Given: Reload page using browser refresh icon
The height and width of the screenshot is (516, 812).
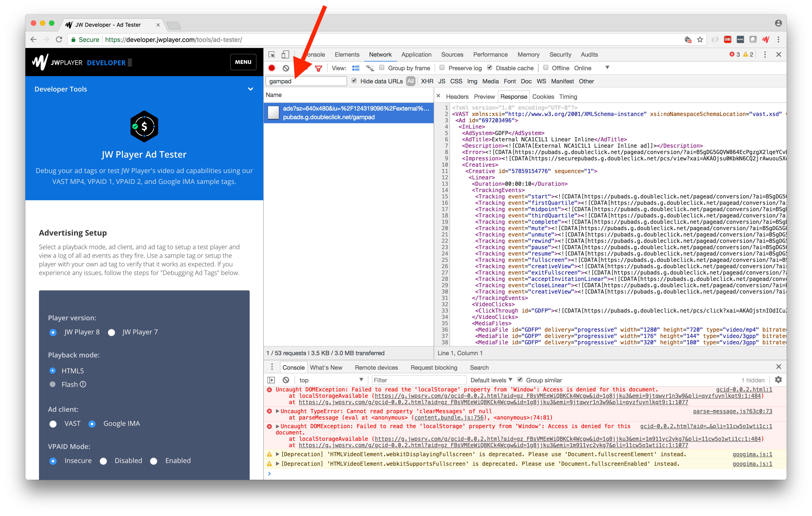Looking at the screenshot, I should click(x=59, y=40).
